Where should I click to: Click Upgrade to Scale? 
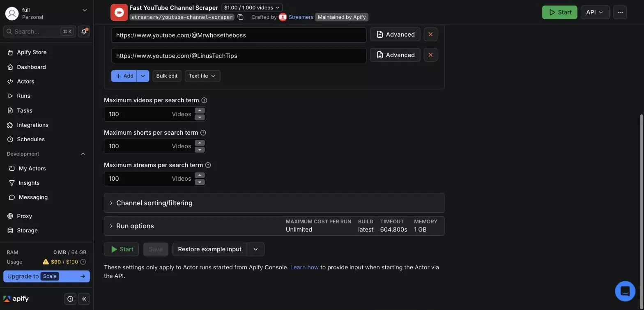point(46,276)
